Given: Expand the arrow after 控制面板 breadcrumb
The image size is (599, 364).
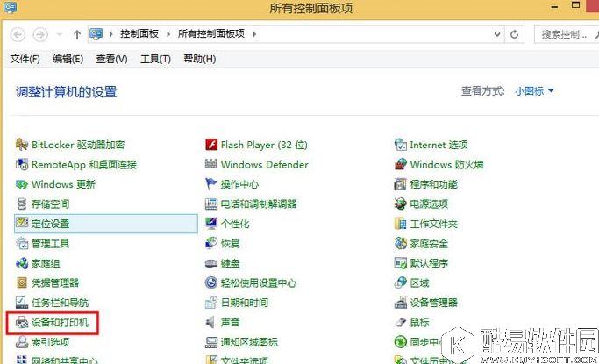Looking at the screenshot, I should (168, 34).
